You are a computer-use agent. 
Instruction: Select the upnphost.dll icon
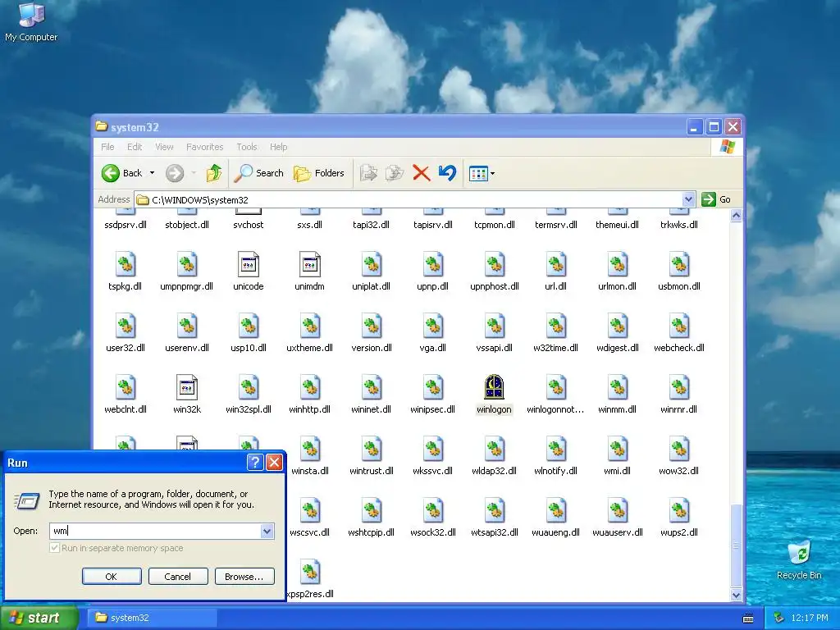coord(494,265)
